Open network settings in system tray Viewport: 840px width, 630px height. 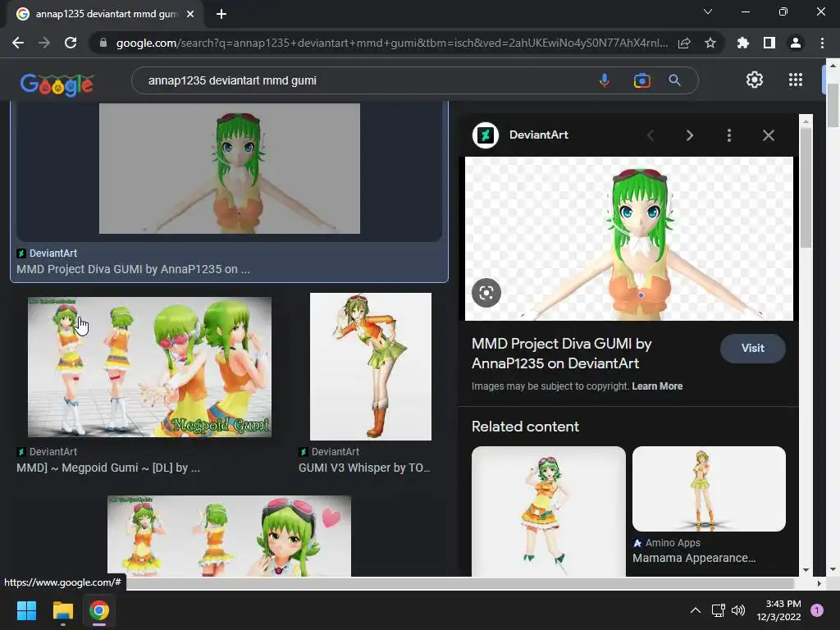[x=718, y=610]
